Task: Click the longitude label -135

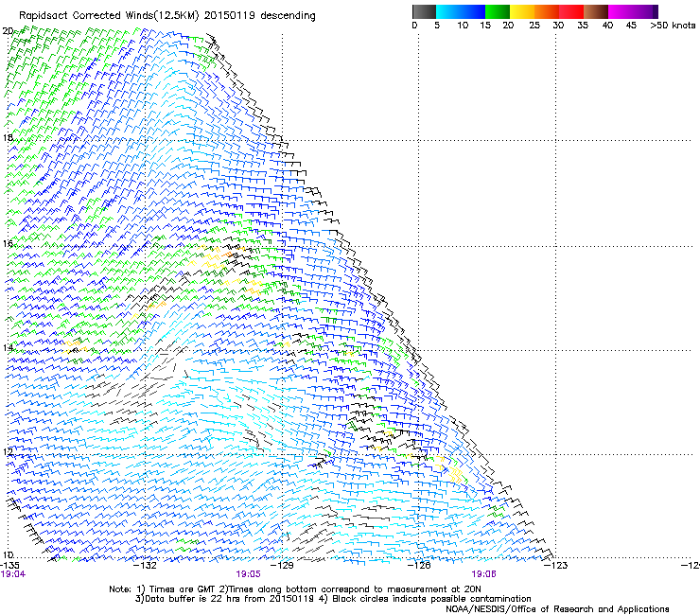Action: coord(9,566)
